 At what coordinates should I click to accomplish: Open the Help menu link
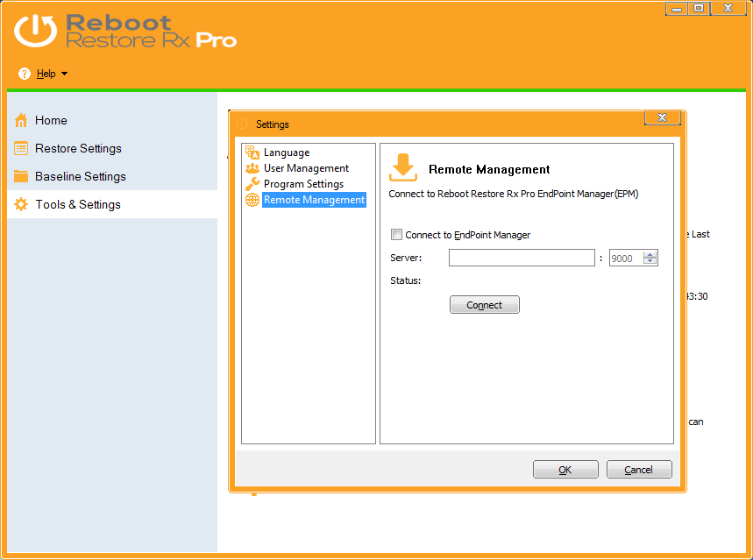click(x=46, y=74)
